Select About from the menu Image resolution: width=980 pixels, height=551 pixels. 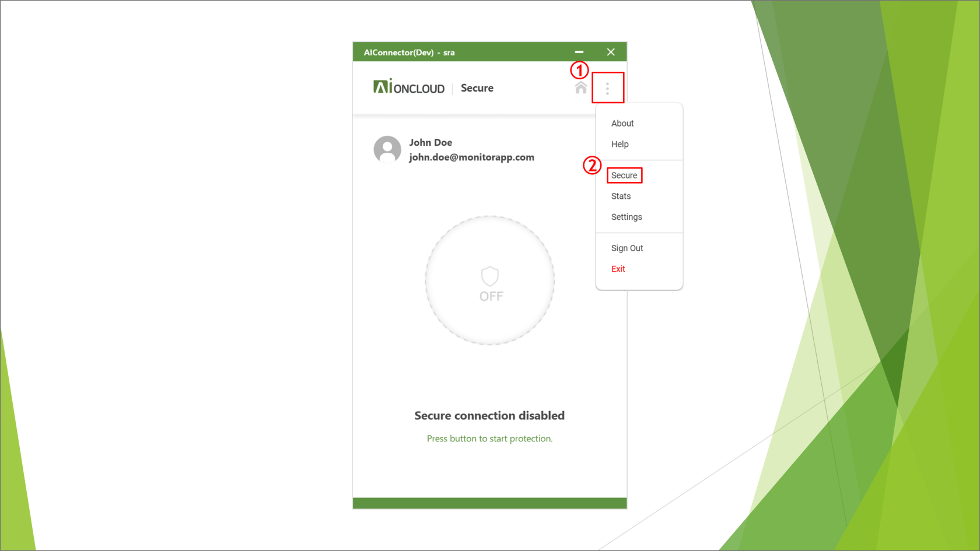point(622,124)
